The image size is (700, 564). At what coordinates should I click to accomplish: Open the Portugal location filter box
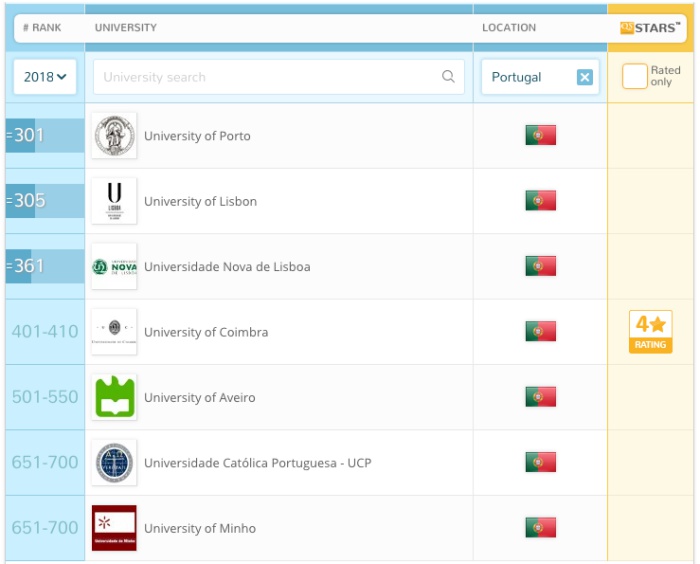pos(540,77)
